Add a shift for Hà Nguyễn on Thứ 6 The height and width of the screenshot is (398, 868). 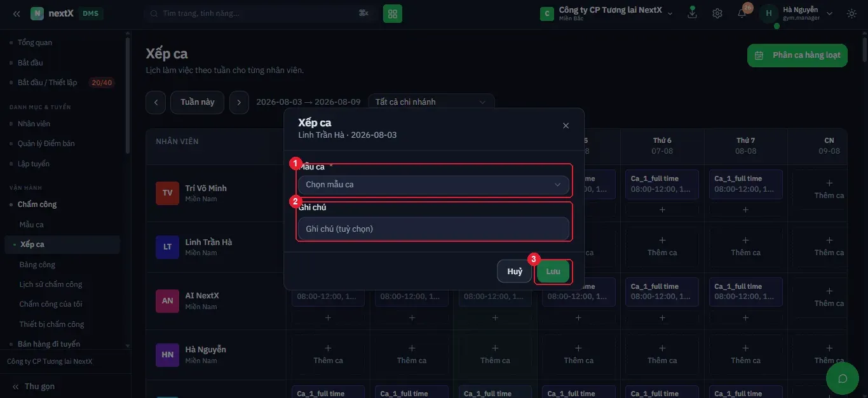click(662, 355)
